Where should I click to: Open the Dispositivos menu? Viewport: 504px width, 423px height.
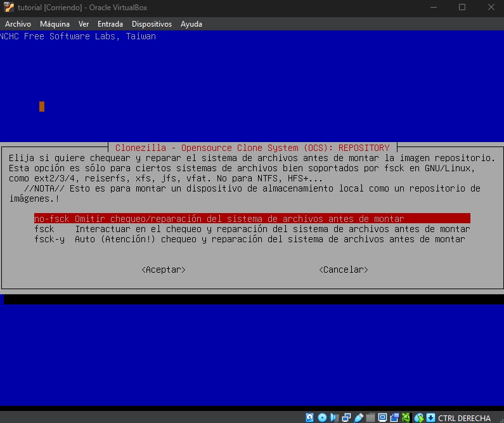click(152, 24)
